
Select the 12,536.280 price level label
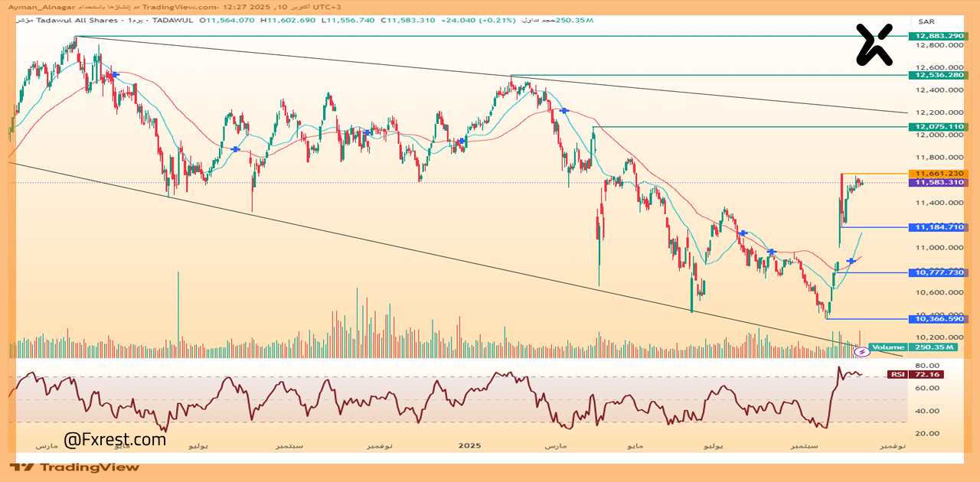(937, 75)
